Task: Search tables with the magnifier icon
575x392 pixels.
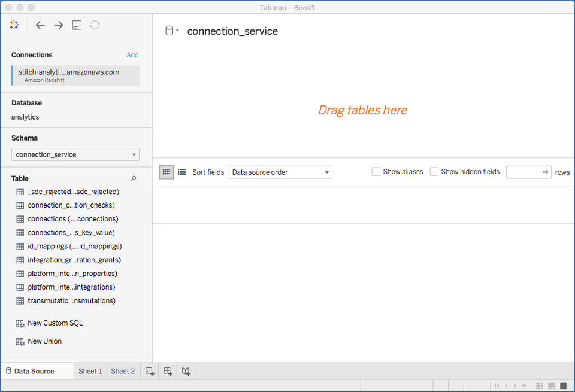Action: click(134, 178)
